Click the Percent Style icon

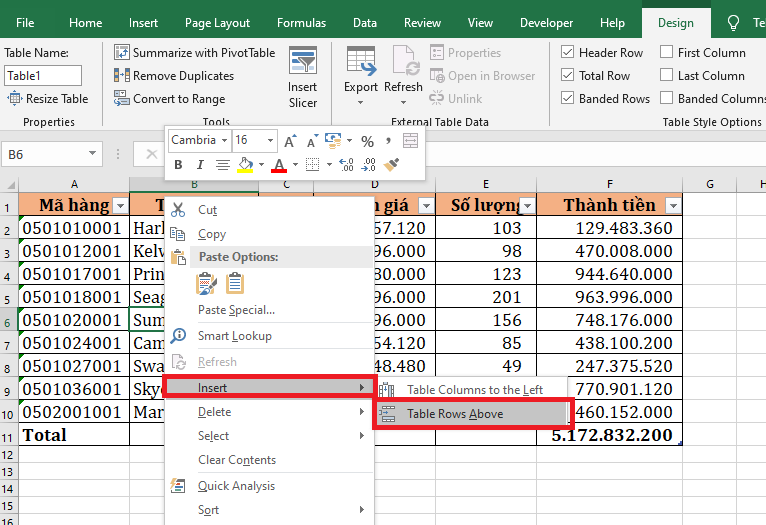pyautogui.click(x=367, y=141)
